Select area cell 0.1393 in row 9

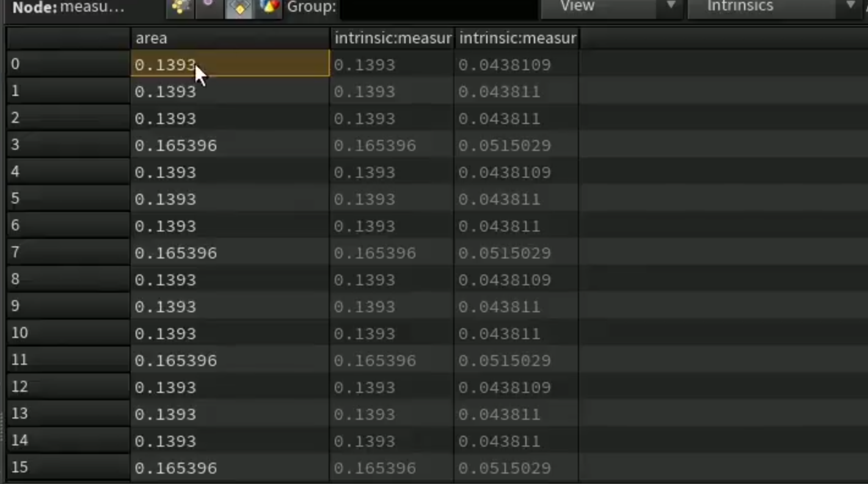point(230,307)
